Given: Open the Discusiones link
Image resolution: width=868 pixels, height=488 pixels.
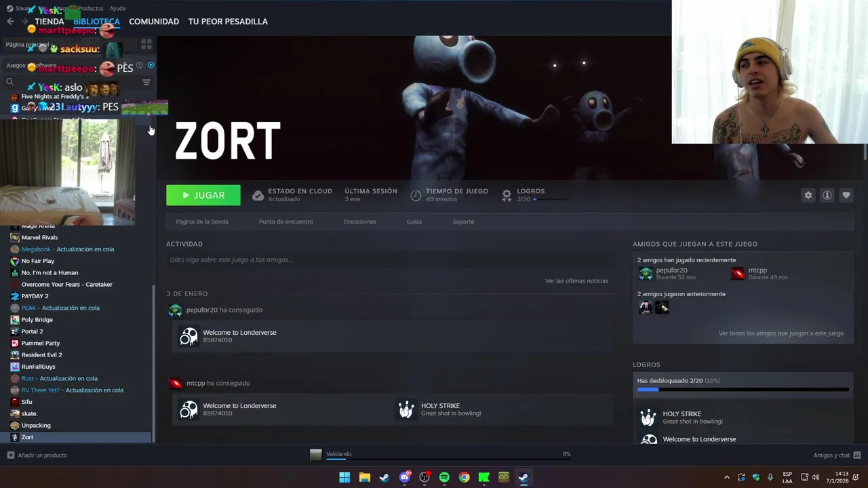Looking at the screenshot, I should coord(359,222).
